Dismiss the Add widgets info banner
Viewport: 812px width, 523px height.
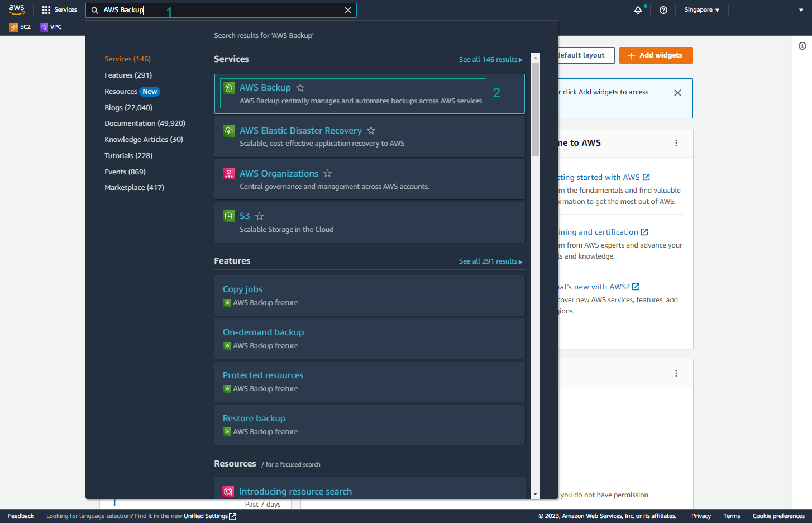[x=677, y=93]
